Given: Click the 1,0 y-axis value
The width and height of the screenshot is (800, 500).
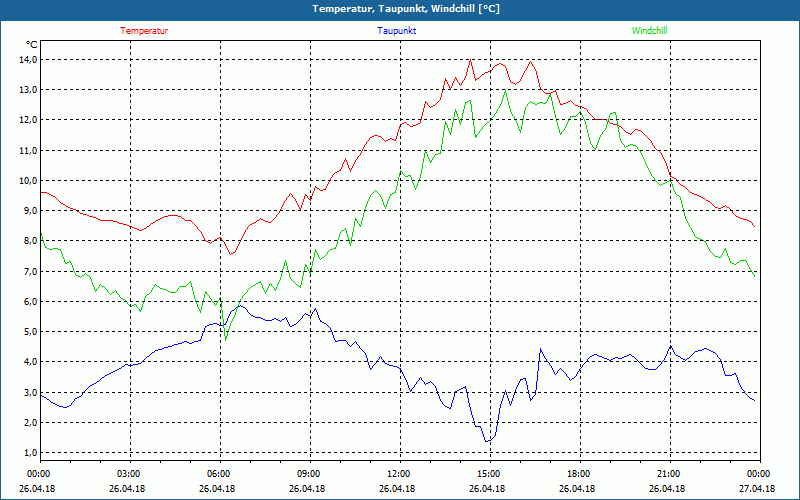Looking at the screenshot, I should pos(31,453).
